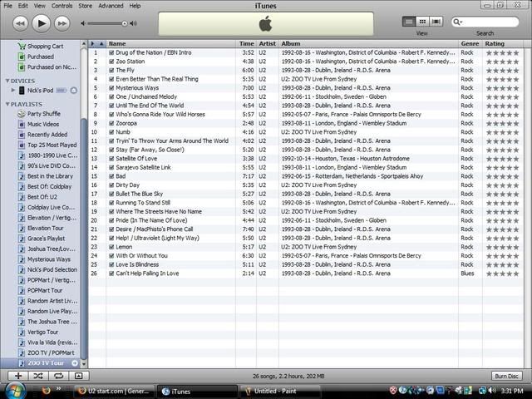Open the Help menu
532x399 pixels.
coord(135,6)
